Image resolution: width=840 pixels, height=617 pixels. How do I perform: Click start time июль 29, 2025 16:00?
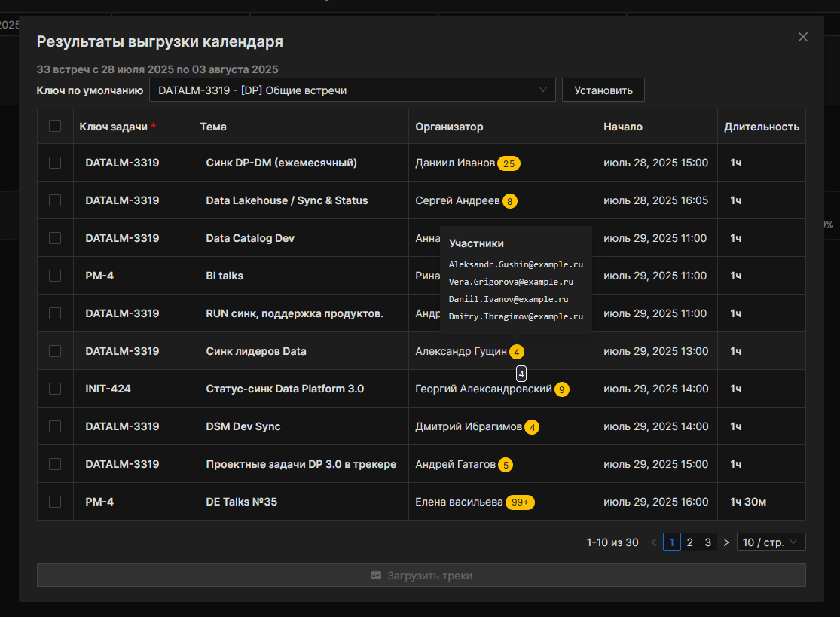pos(655,502)
